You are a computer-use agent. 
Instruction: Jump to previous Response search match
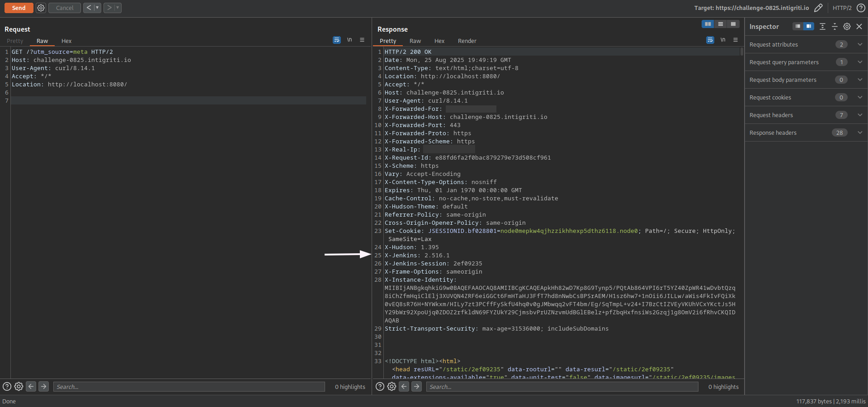point(404,387)
